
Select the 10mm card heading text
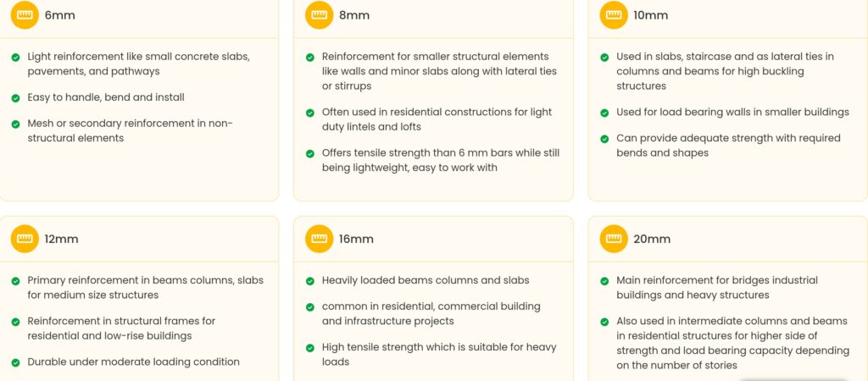[x=650, y=15]
